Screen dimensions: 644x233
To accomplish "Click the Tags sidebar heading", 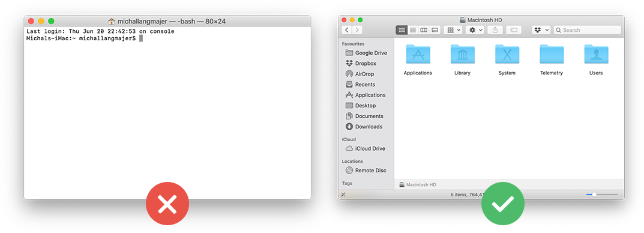I will coord(347,183).
